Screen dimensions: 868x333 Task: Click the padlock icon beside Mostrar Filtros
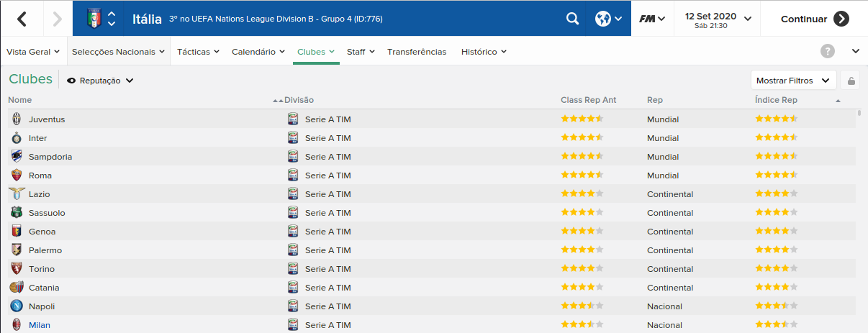point(851,81)
